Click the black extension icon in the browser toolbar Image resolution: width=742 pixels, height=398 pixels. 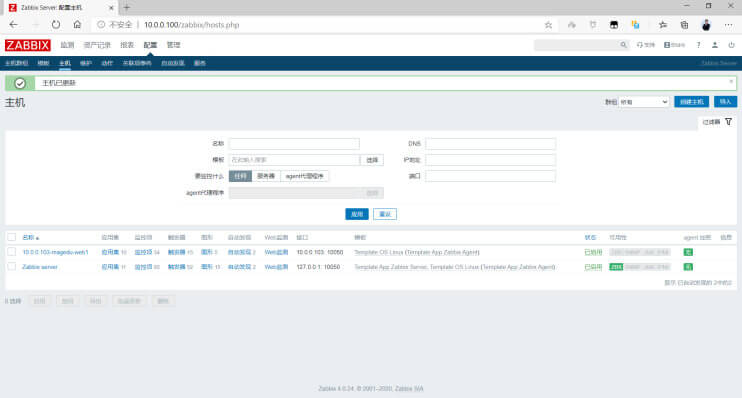click(x=614, y=25)
